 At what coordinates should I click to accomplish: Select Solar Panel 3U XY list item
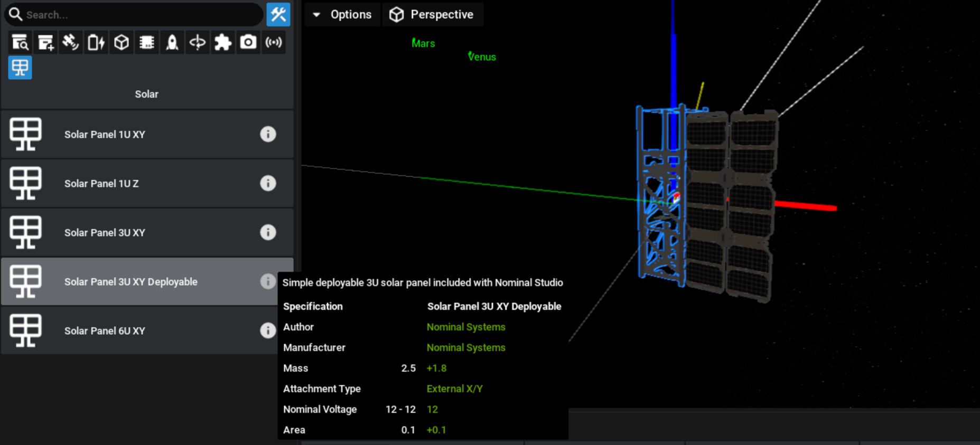[147, 232]
